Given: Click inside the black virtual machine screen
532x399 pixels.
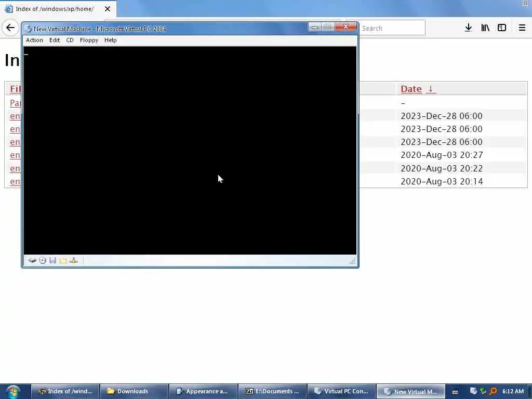Looking at the screenshot, I should click(x=190, y=150).
